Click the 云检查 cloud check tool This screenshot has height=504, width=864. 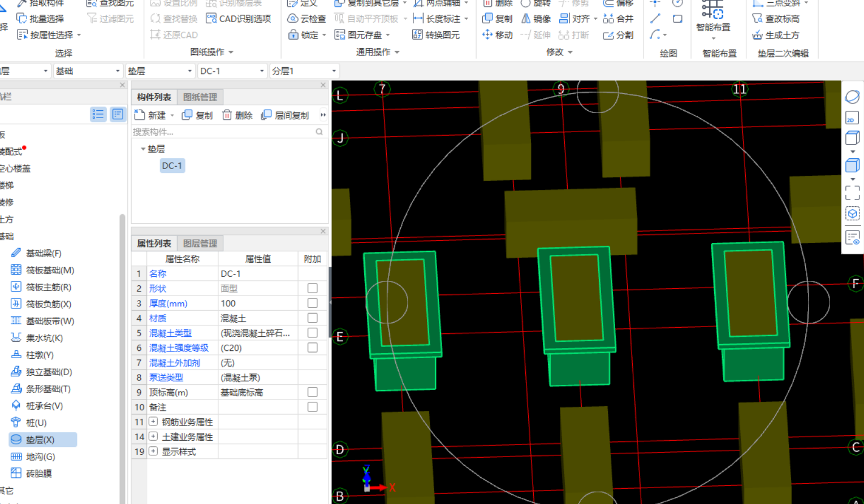pos(307,19)
